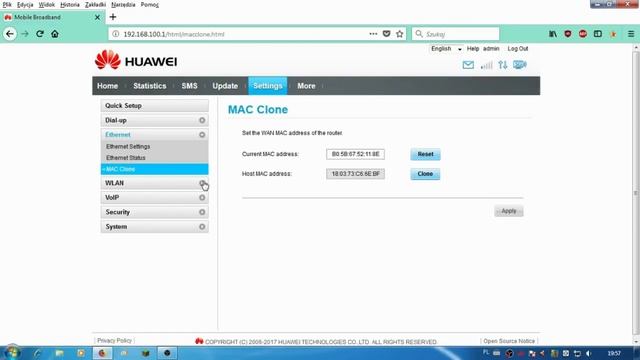Expand the Security section
This screenshot has height=360, width=640.
(x=202, y=212)
